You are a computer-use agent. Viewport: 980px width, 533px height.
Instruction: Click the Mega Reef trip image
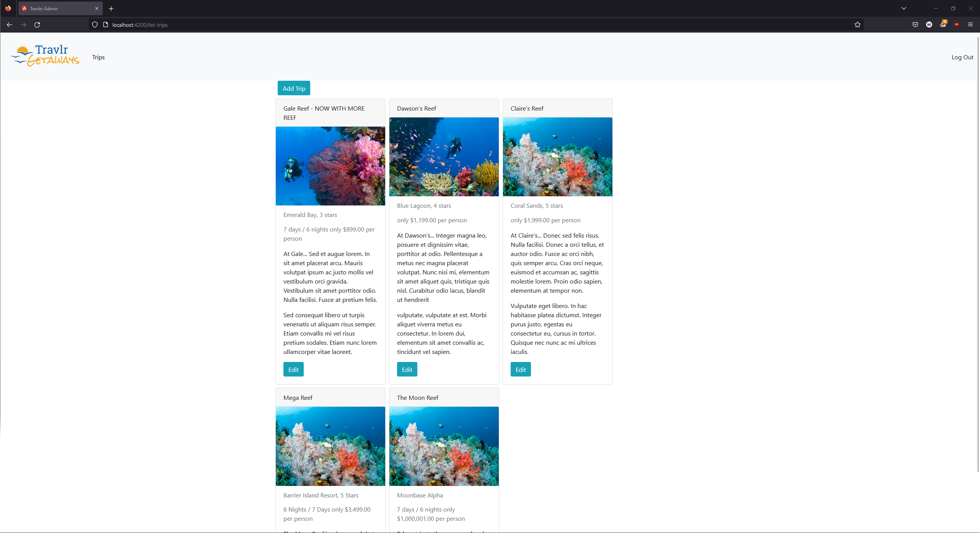(x=330, y=446)
